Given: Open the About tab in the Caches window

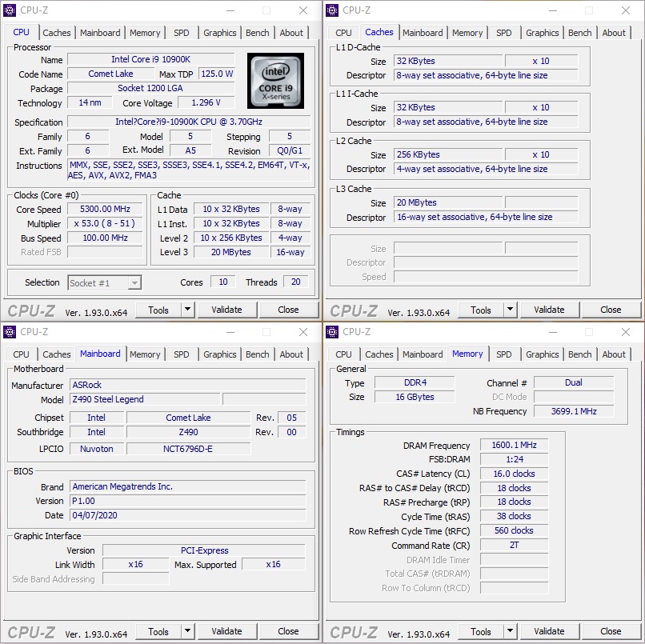Looking at the screenshot, I should (x=614, y=33).
